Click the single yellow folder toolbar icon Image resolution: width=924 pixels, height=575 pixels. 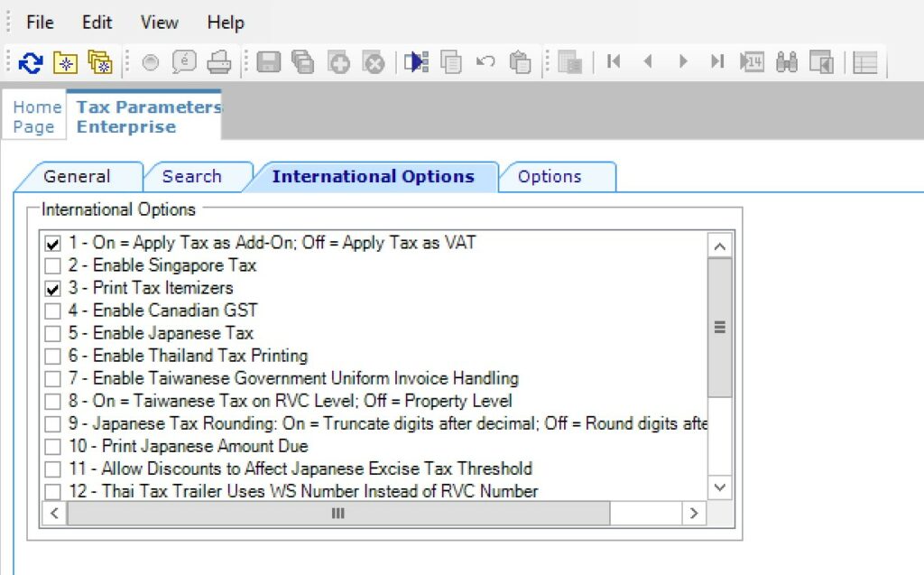(x=65, y=62)
